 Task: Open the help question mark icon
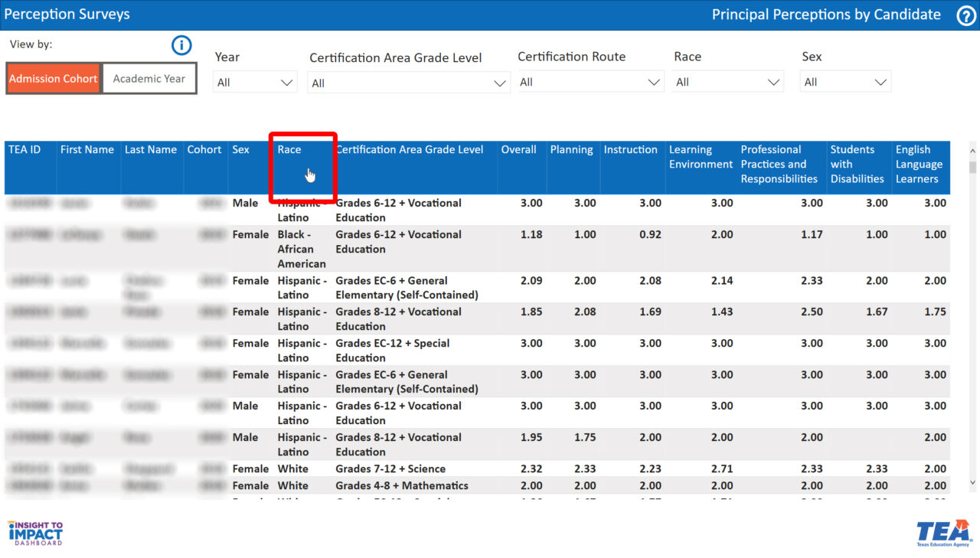(966, 15)
